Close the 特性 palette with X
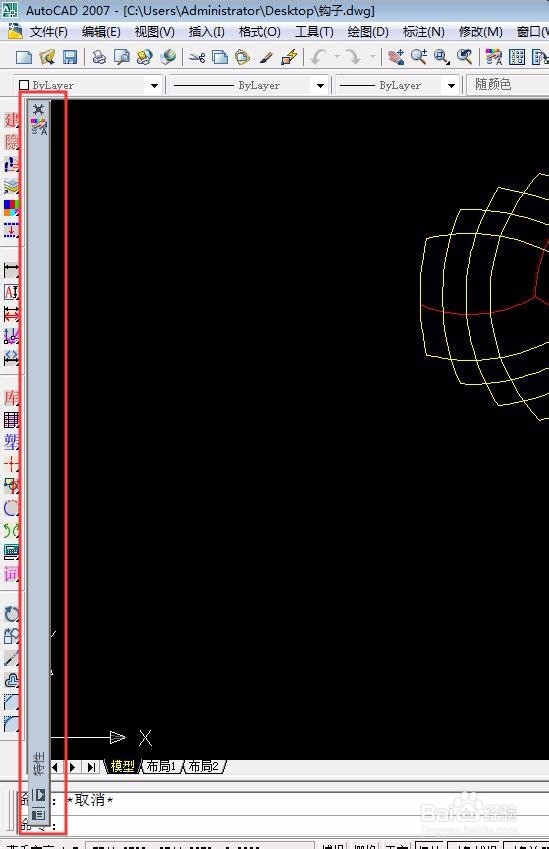This screenshot has width=549, height=849. click(38, 109)
